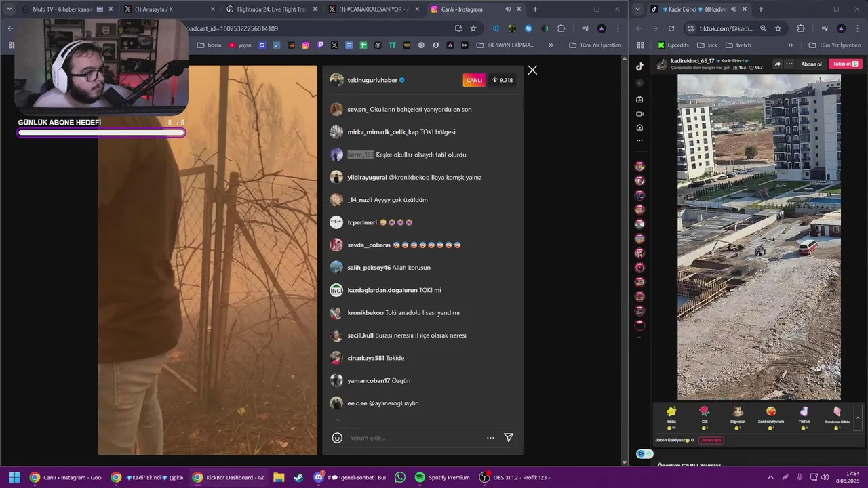Screen dimensions: 868x488
Task: Open kadirekinci_65_17 username link
Action: coord(692,61)
